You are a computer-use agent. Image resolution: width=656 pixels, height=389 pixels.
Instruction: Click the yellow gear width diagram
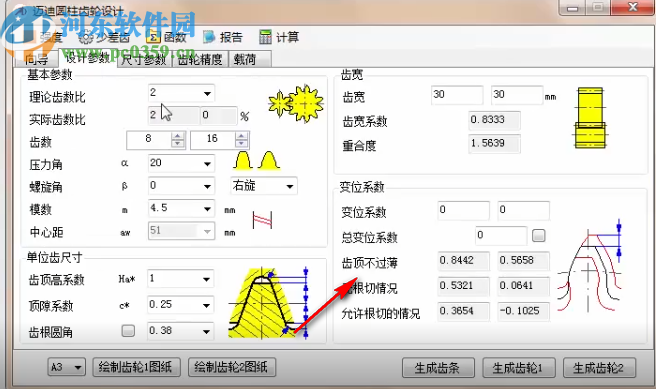click(x=590, y=118)
